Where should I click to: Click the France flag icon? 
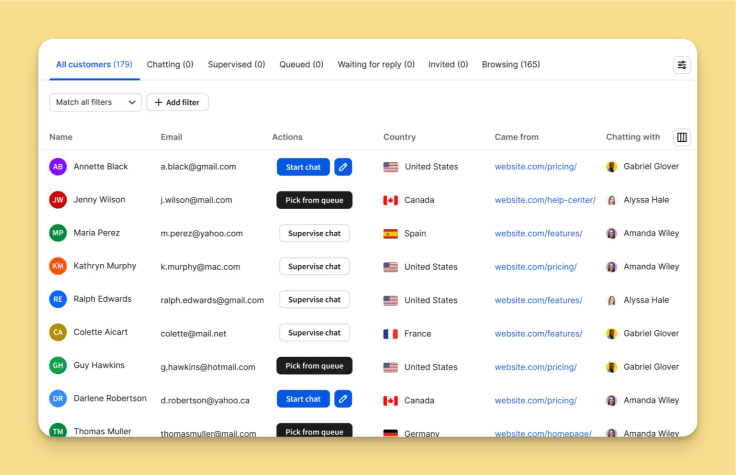point(390,334)
